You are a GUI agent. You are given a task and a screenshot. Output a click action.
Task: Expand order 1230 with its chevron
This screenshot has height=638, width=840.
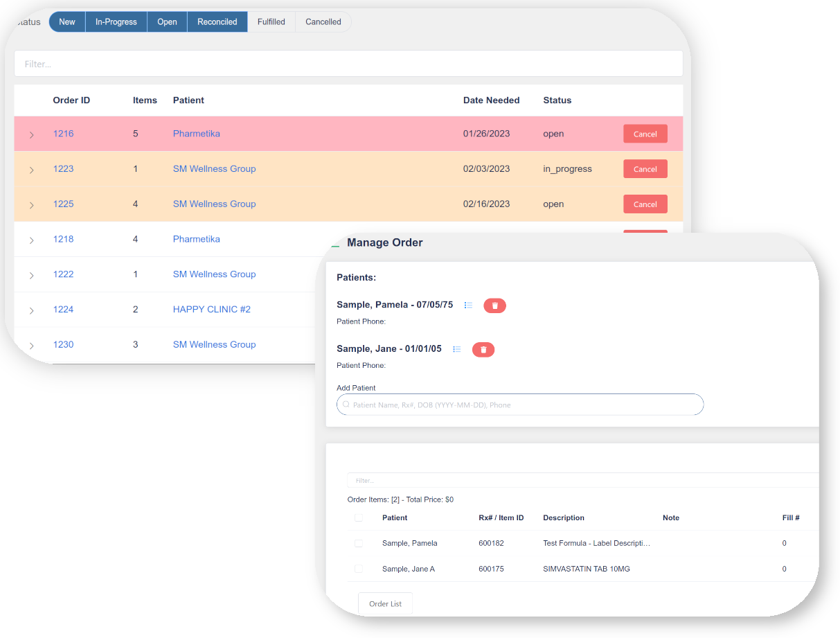31,345
